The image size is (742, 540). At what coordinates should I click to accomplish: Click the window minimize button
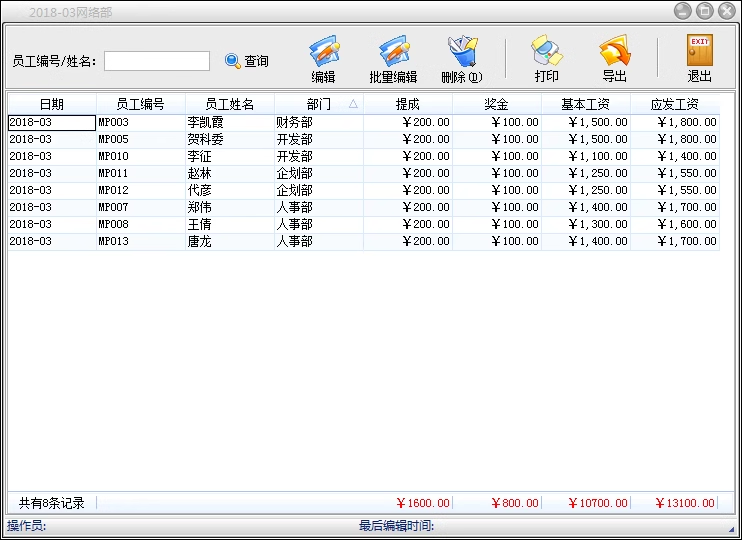pyautogui.click(x=682, y=11)
